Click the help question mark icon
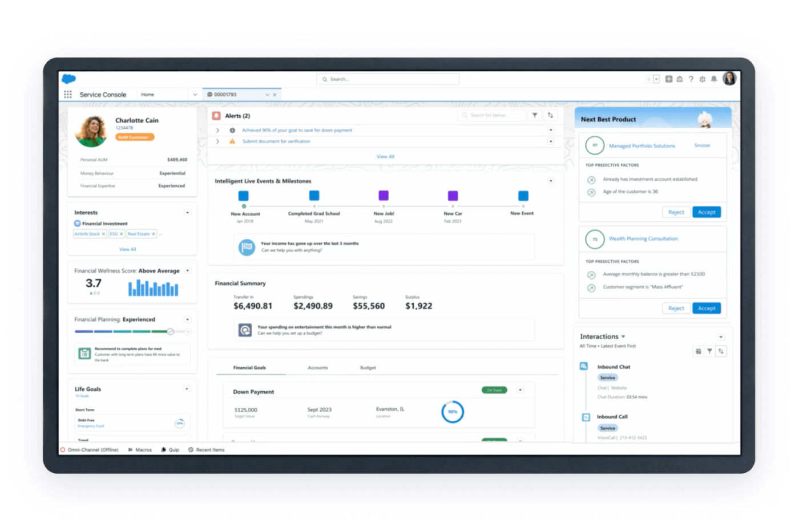 pos(691,79)
